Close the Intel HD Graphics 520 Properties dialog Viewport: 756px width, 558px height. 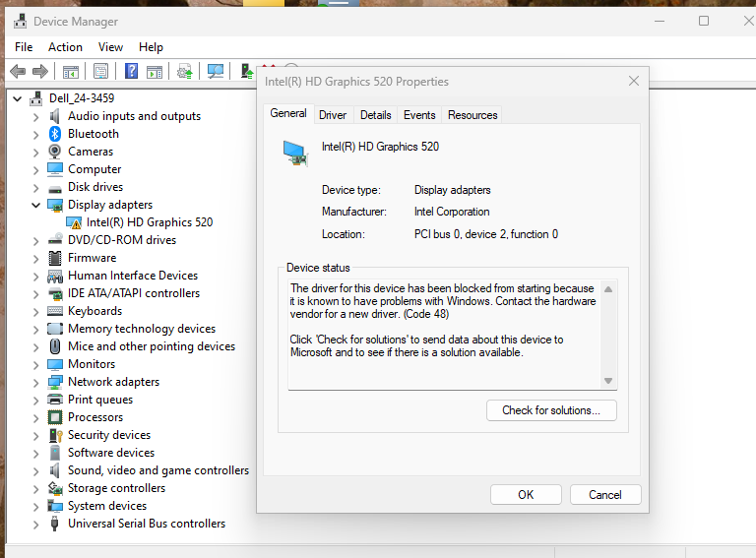tap(634, 81)
